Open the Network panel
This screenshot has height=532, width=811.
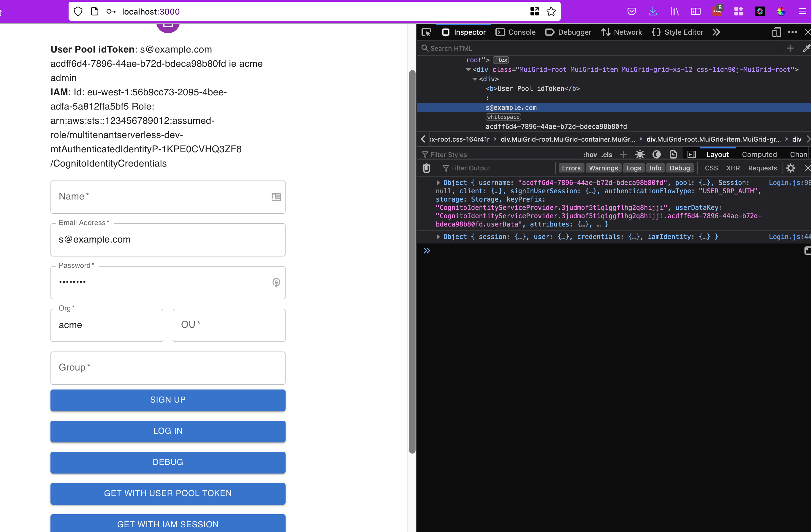pyautogui.click(x=628, y=31)
